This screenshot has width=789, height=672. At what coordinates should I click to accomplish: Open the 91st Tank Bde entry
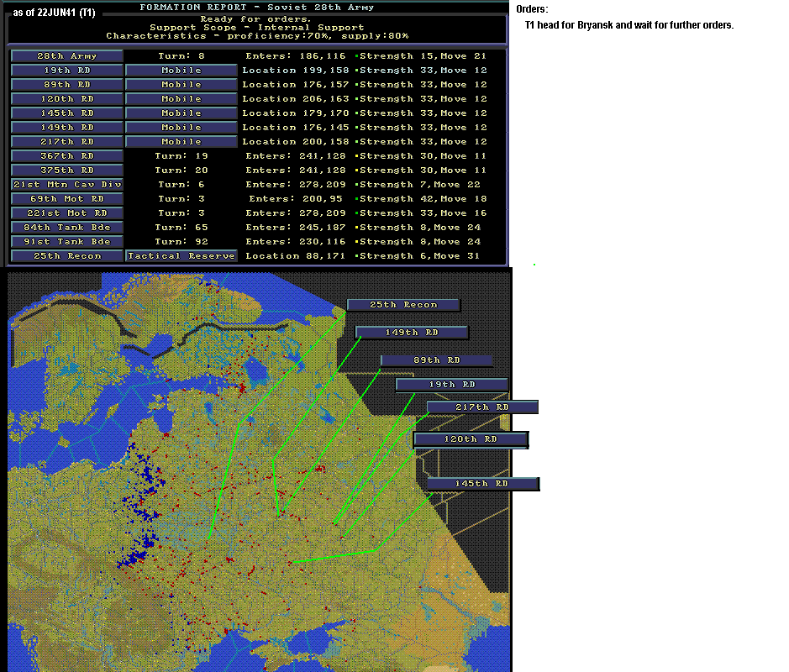[67, 241]
